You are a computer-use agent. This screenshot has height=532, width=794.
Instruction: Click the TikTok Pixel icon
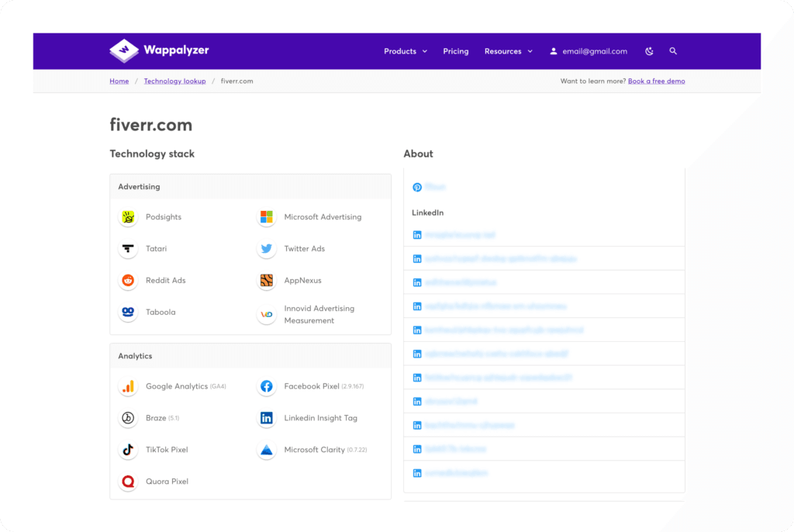128,450
